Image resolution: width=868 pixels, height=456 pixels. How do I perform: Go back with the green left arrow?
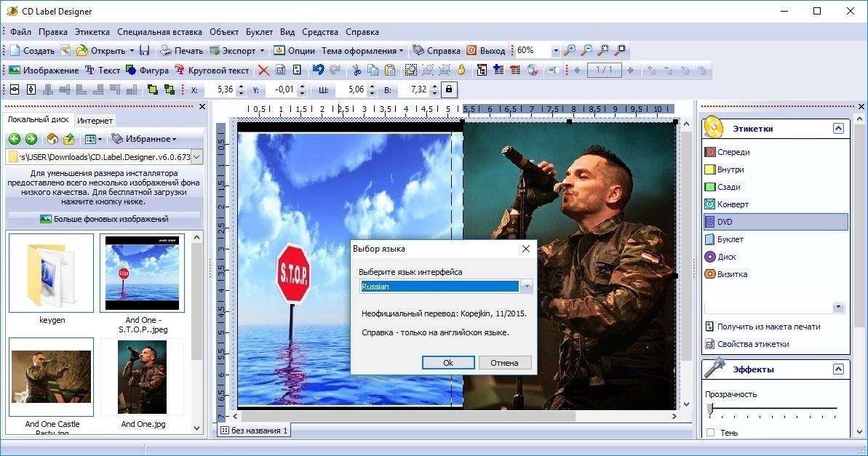click(x=15, y=139)
